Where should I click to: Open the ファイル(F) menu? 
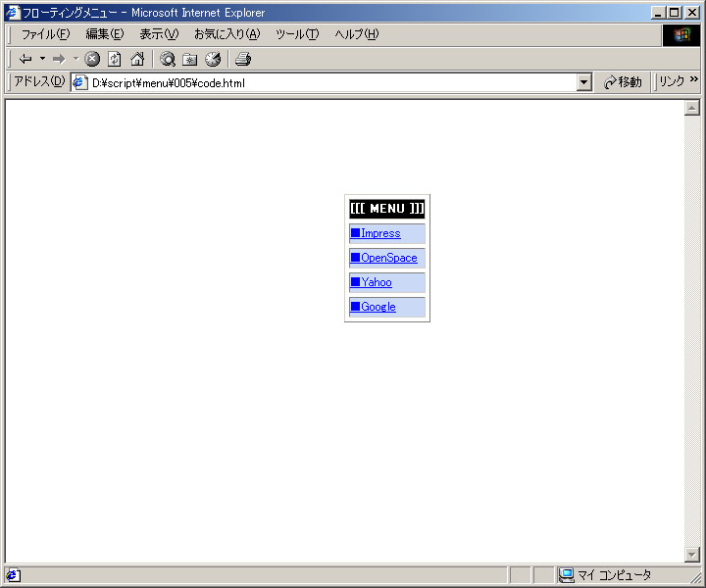pos(45,34)
